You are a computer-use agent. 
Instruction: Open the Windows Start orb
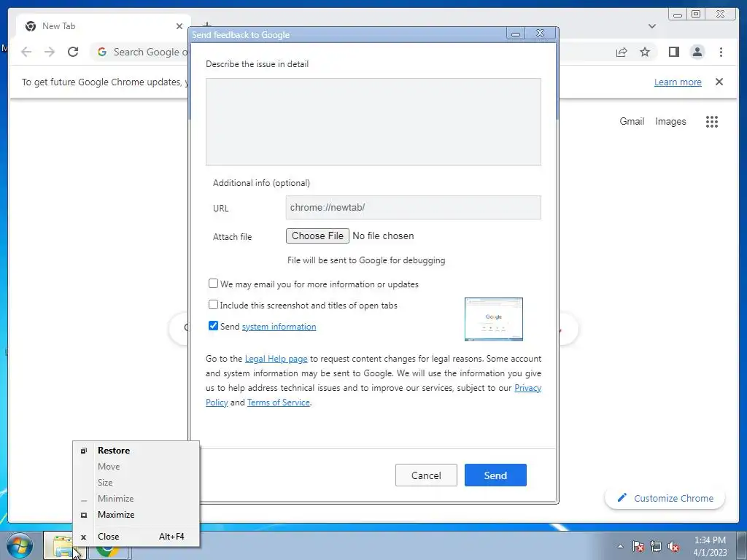coord(19,546)
